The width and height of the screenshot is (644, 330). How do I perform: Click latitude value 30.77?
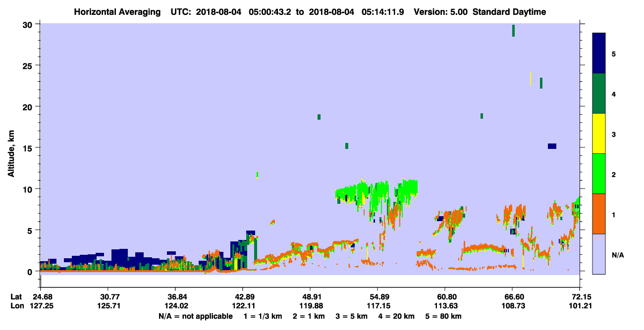pyautogui.click(x=107, y=297)
